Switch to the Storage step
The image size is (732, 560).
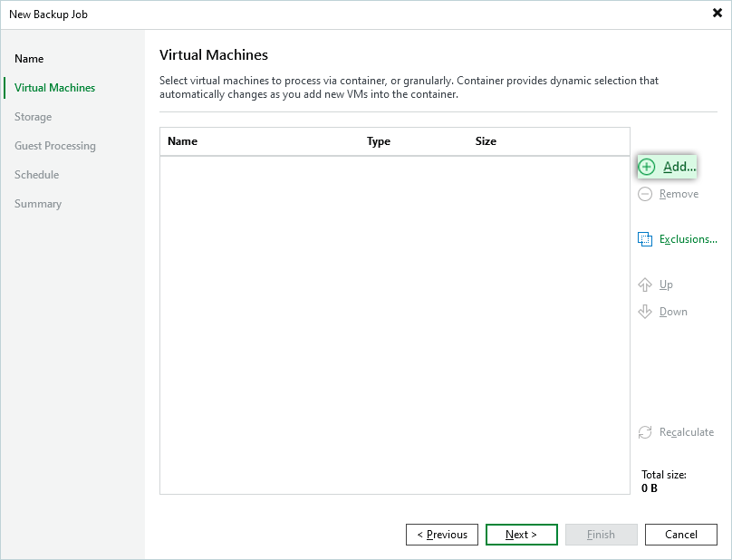coord(33,117)
